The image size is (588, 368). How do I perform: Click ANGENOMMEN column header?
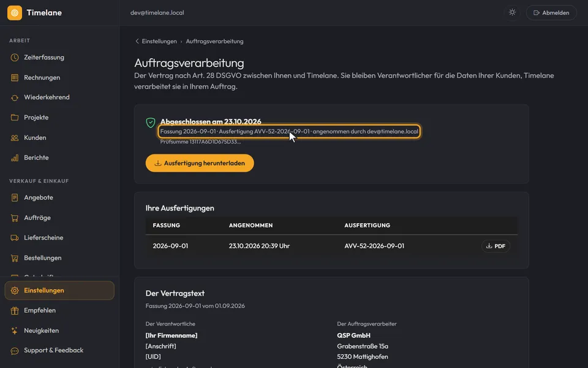251,225
